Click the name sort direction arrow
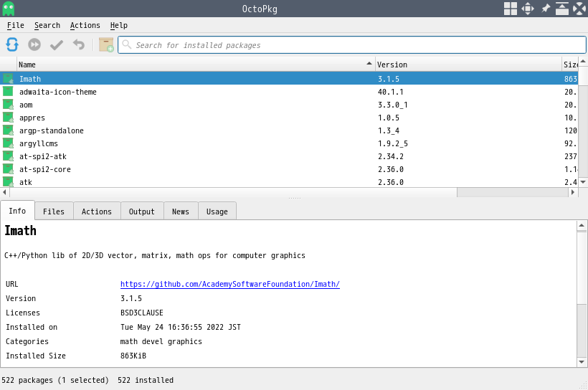588x390 pixels. [369, 63]
